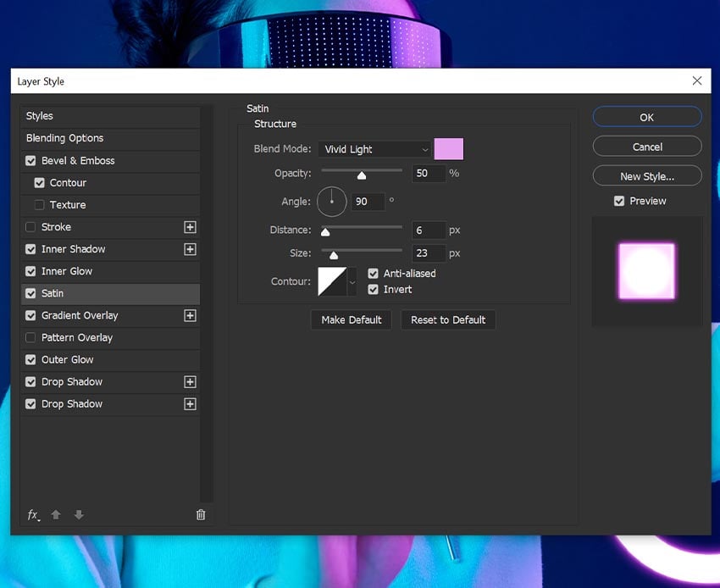The height and width of the screenshot is (588, 720).
Task: Uncheck the Anti-aliased option
Action: [x=373, y=274]
